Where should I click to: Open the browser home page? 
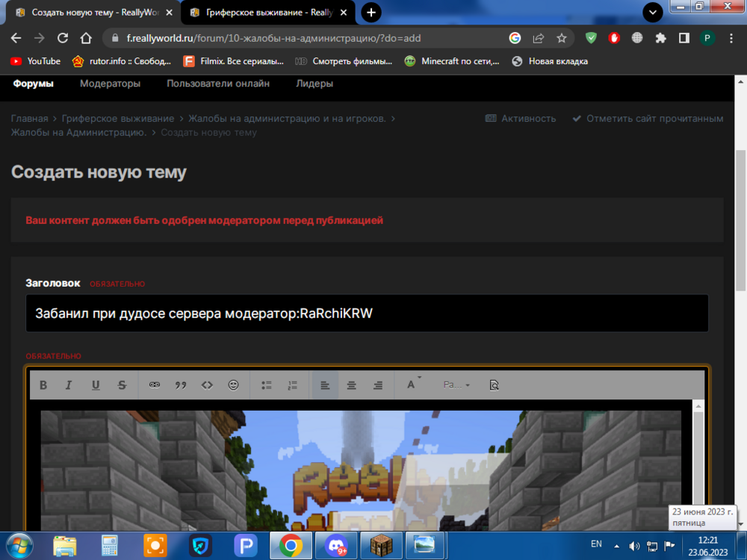click(86, 38)
